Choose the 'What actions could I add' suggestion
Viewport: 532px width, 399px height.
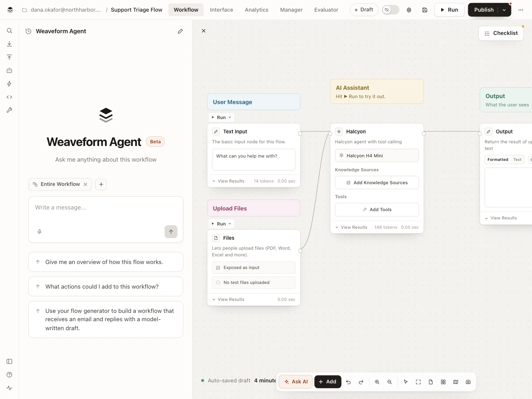tap(106, 286)
